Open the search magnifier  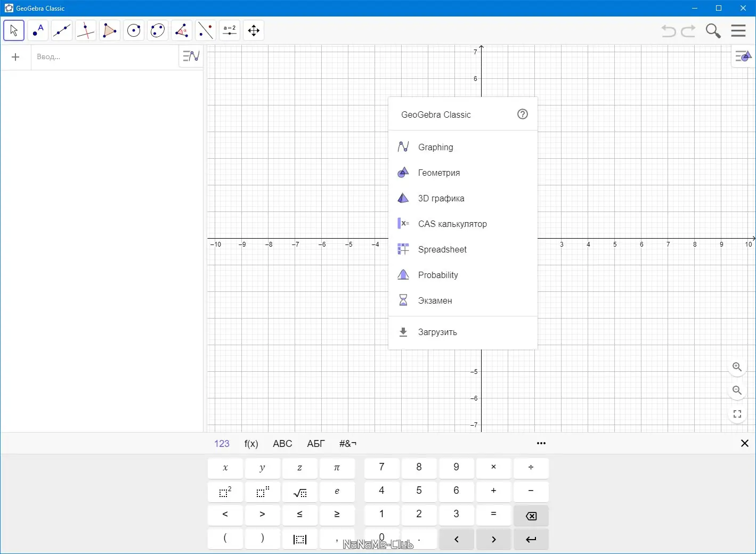pyautogui.click(x=713, y=31)
